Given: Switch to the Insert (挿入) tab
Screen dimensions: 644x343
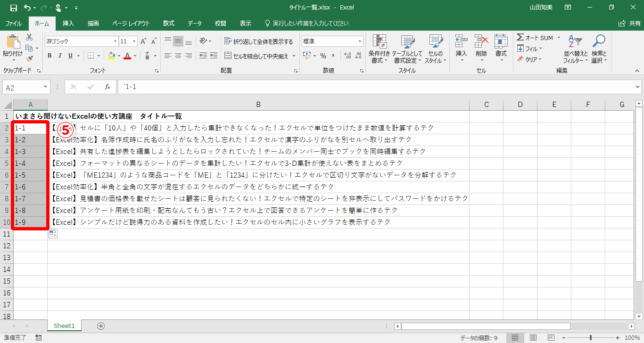Looking at the screenshot, I should pos(68,23).
